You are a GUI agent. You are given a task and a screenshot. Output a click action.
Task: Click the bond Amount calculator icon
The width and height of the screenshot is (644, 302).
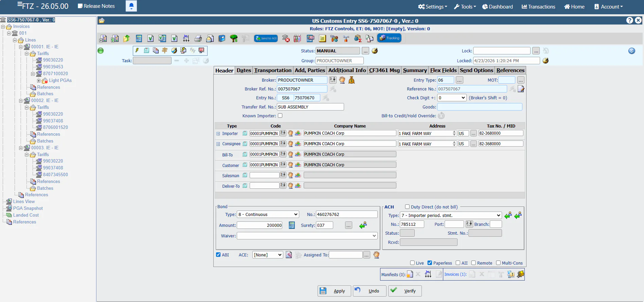tap(292, 225)
